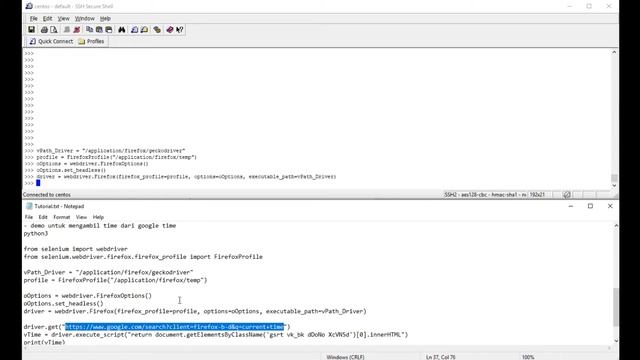This screenshot has height=360, width=640.
Task: Click the 'print(vTime)' line in Notepad
Action: pos(44,342)
